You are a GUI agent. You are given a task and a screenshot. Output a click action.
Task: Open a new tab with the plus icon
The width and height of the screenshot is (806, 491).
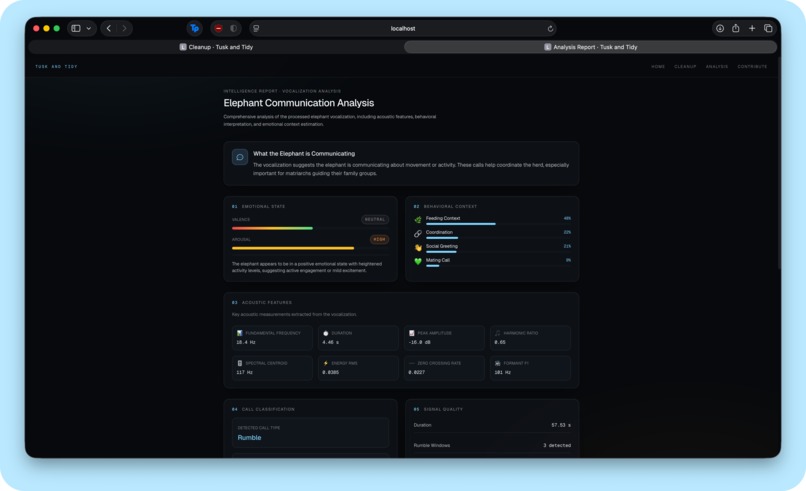coord(752,28)
